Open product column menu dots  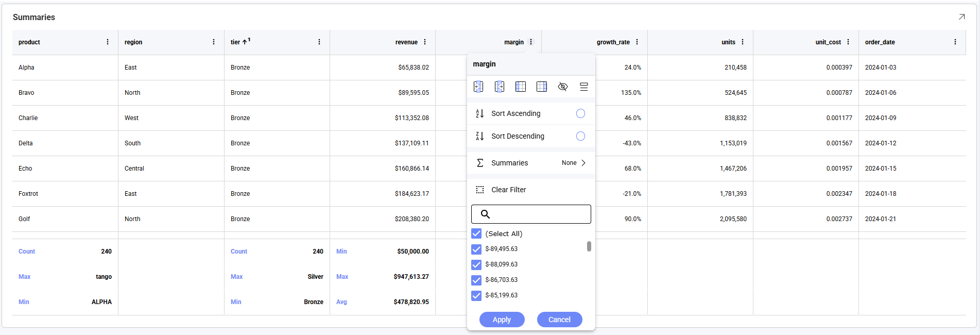point(108,42)
